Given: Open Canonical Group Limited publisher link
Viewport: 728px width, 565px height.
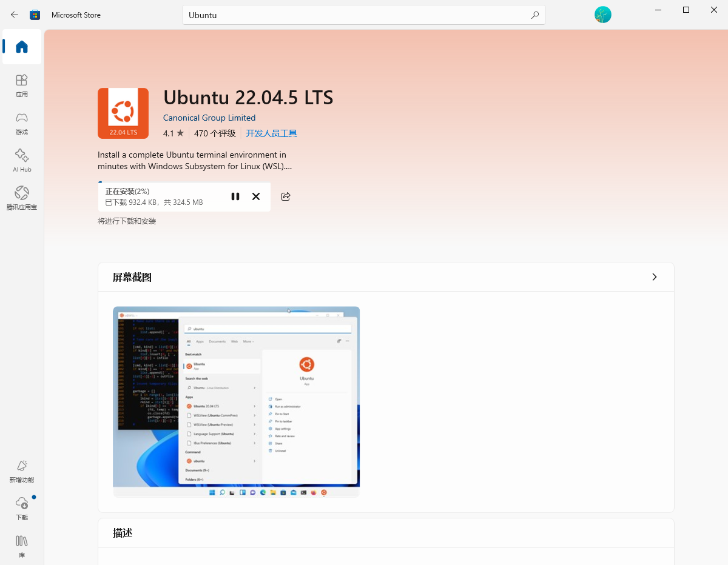Looking at the screenshot, I should [x=209, y=118].
